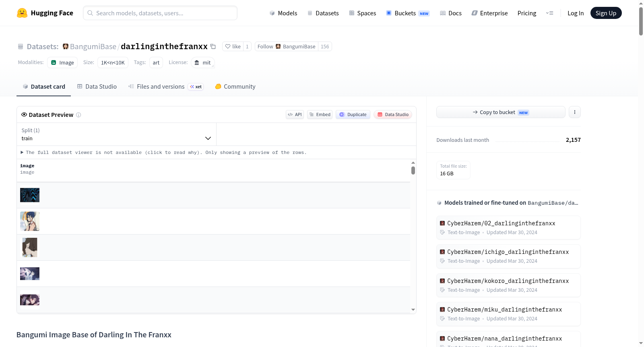
Task: Filter by the Image modality tag
Action: pos(62,62)
